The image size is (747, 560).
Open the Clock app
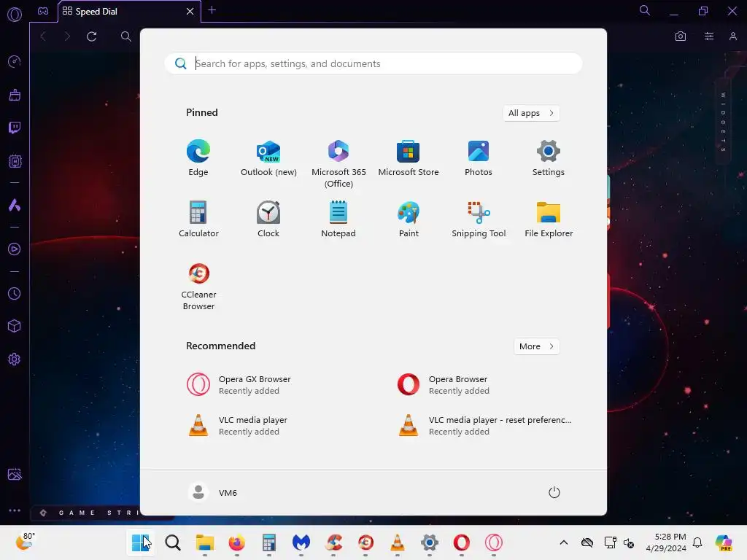point(268,219)
